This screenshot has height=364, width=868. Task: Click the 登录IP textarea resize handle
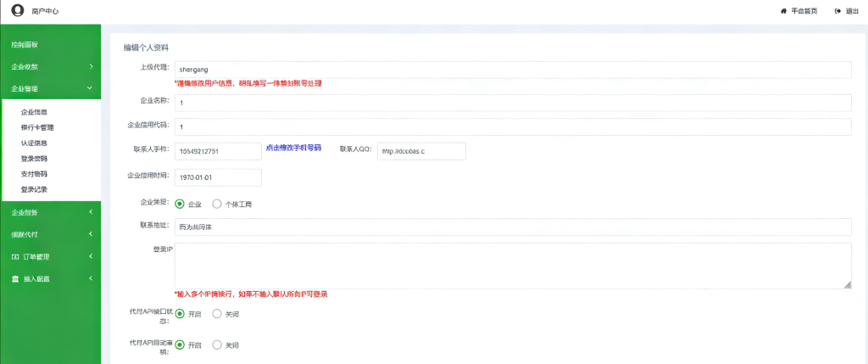(847, 285)
